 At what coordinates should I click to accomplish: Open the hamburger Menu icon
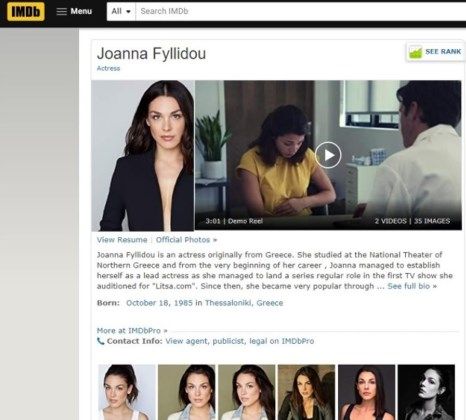[62, 11]
